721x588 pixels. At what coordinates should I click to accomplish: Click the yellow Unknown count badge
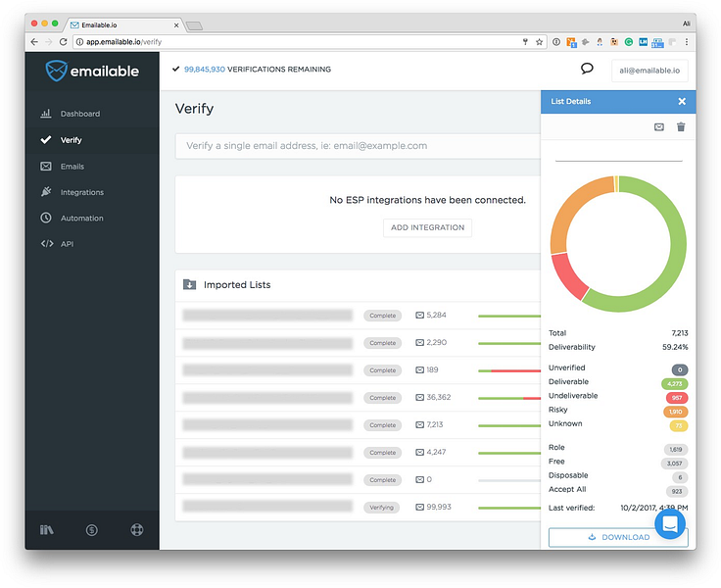click(x=679, y=425)
